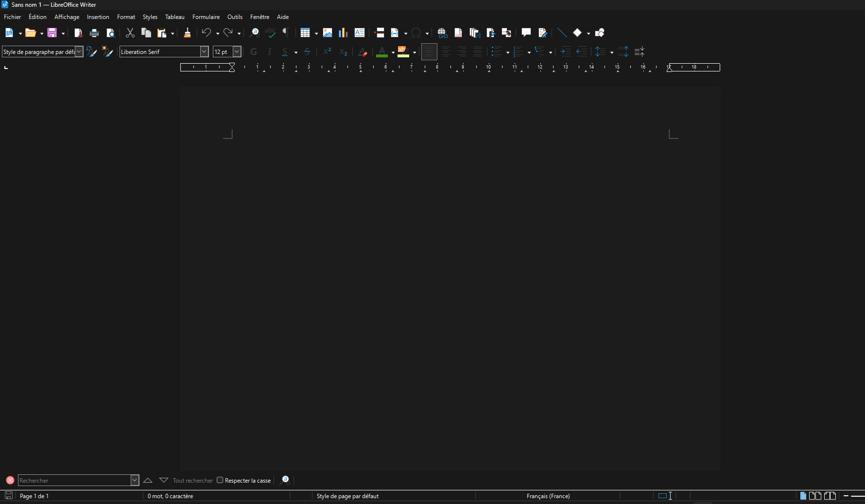
Task: Click the Cut scissors icon
Action: (130, 33)
